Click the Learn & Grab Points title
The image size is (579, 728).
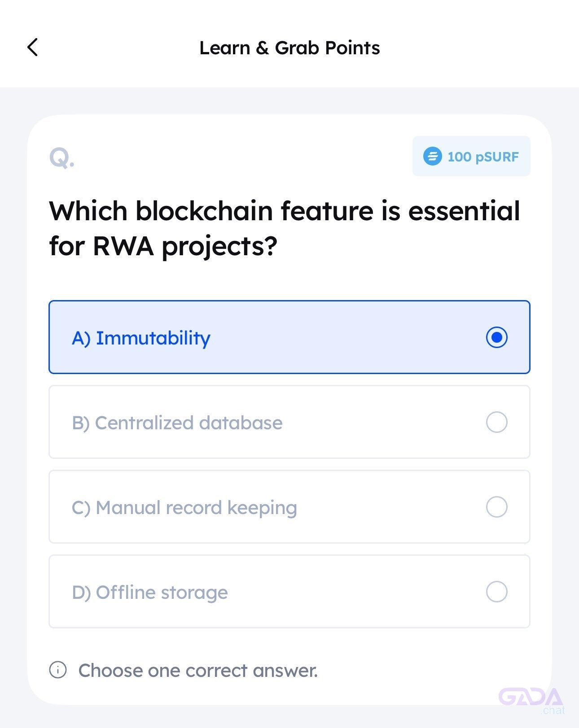(289, 48)
